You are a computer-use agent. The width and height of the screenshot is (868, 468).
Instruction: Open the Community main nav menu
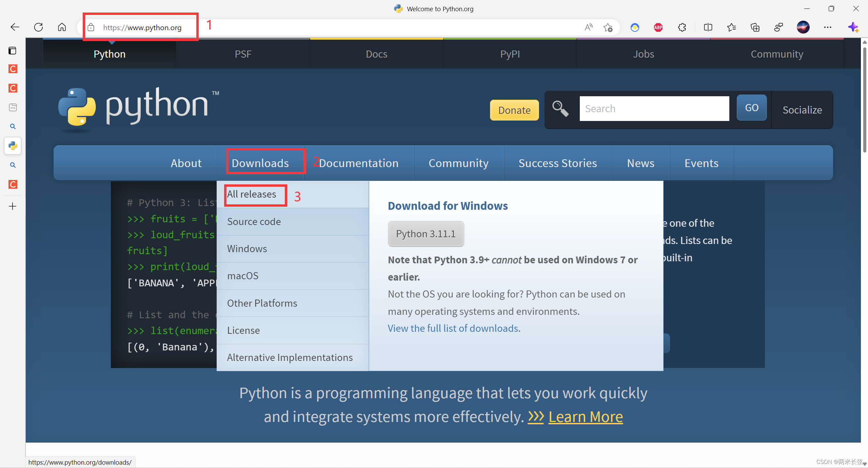click(x=458, y=163)
